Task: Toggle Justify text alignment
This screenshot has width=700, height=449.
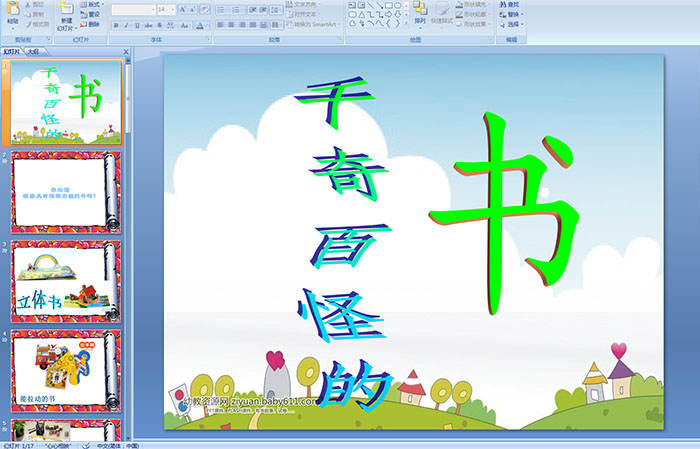Action: 253,25
